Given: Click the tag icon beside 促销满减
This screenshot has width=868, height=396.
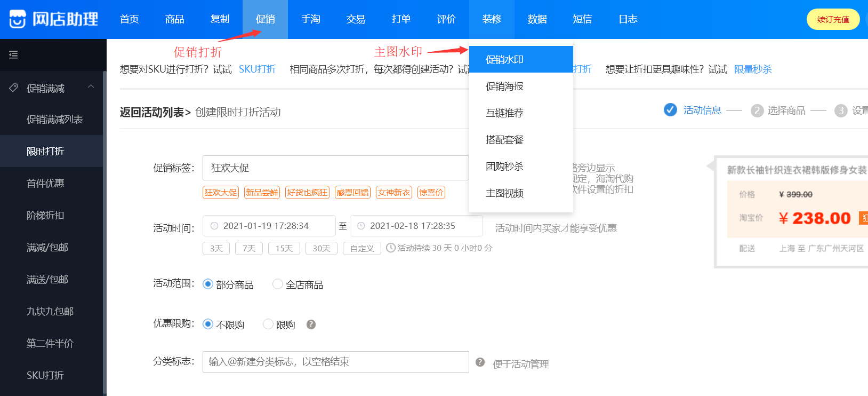Looking at the screenshot, I should [x=14, y=88].
